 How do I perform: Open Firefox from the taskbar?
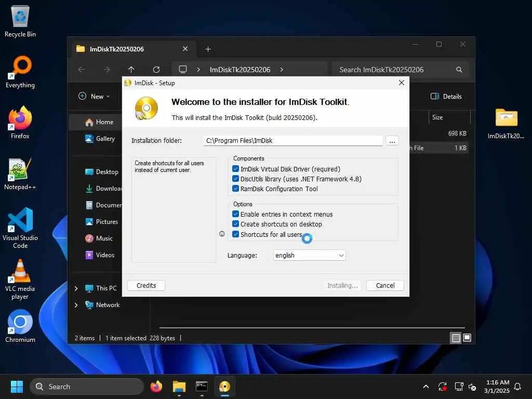156,387
